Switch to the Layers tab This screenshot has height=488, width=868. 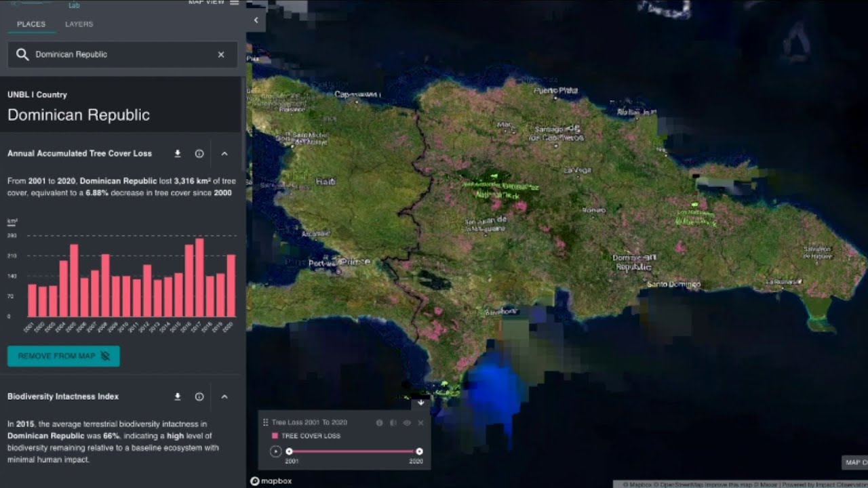79,24
